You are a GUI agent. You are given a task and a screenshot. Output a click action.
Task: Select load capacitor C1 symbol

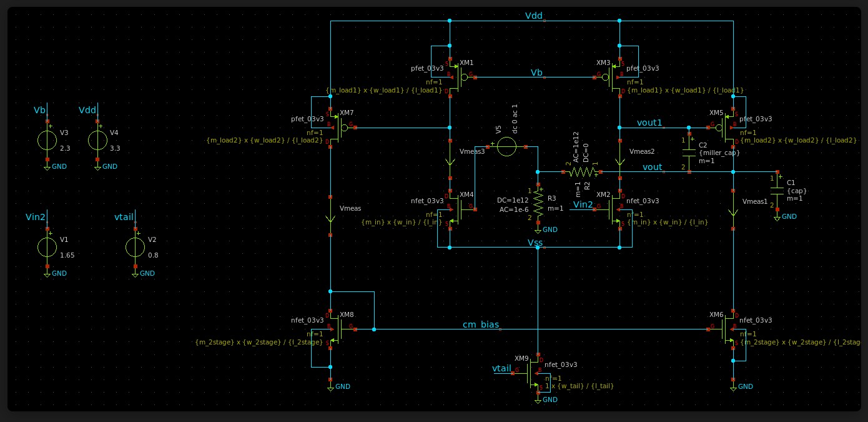(x=777, y=189)
